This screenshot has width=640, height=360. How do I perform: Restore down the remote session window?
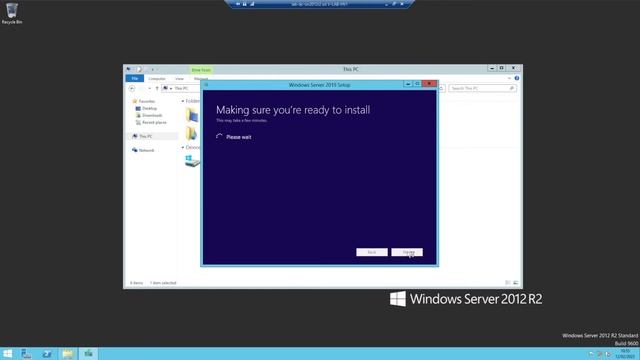394,4
